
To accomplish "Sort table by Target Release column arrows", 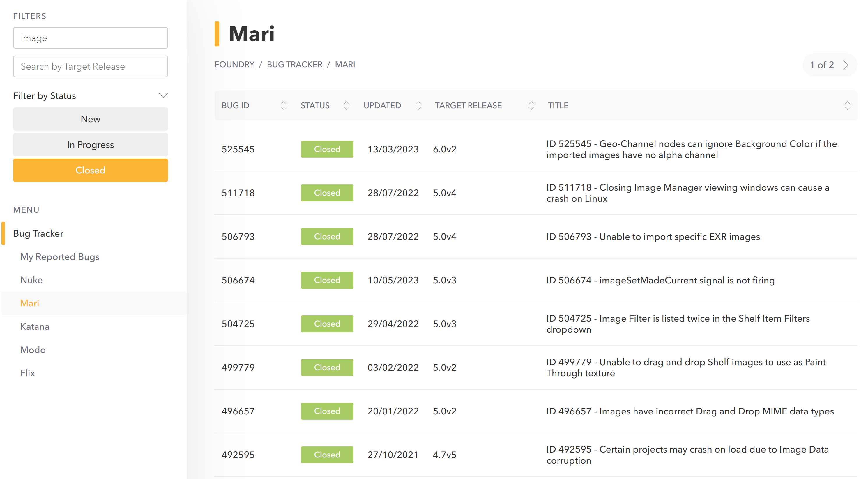I will click(531, 105).
